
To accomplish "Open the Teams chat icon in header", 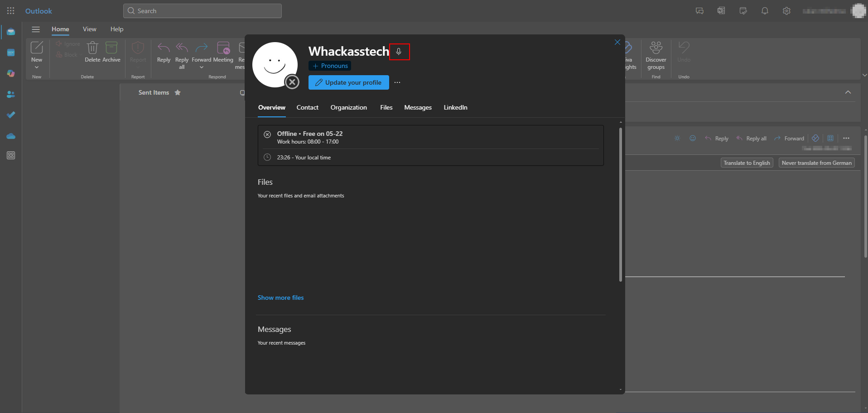I will 699,11.
